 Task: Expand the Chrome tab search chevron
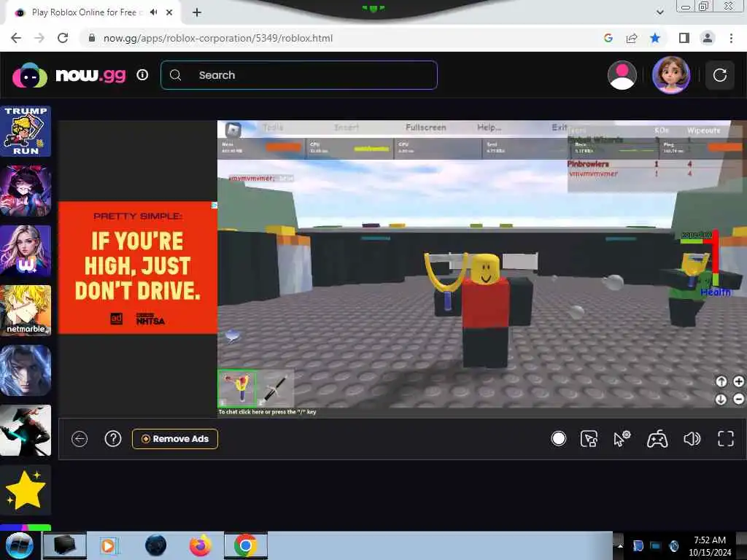(x=659, y=12)
